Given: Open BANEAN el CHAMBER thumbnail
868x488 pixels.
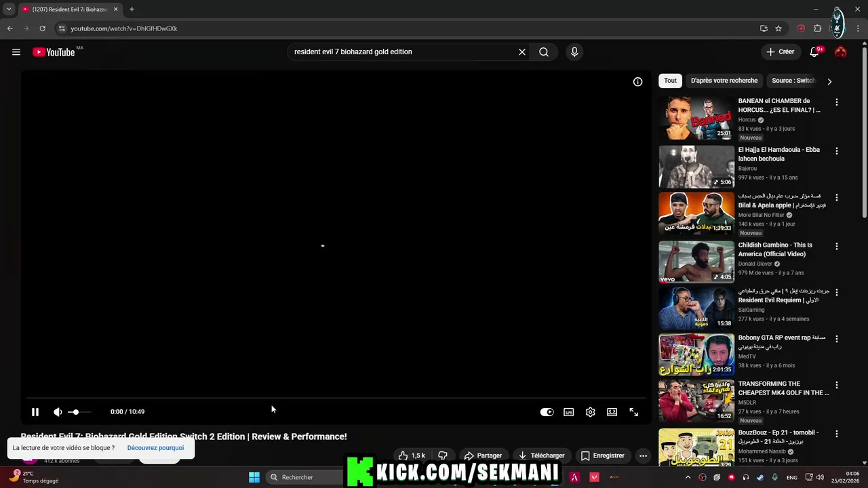Looking at the screenshot, I should 696,118.
